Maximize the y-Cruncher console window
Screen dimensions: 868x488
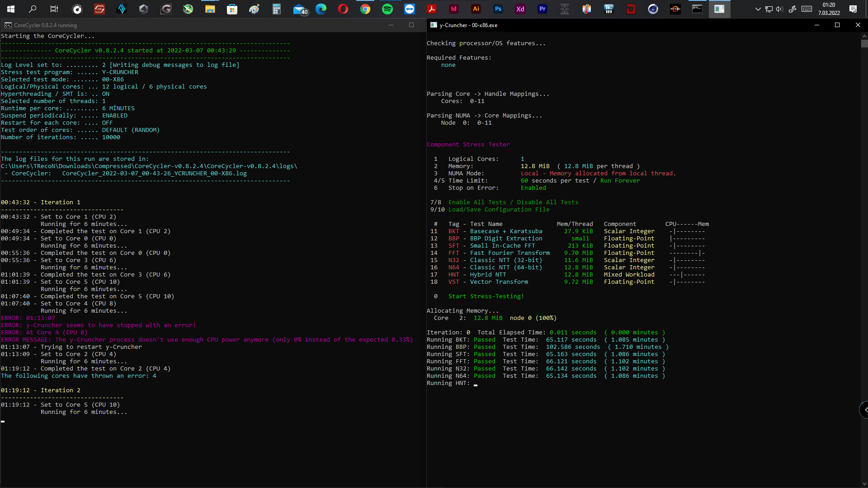(837, 25)
